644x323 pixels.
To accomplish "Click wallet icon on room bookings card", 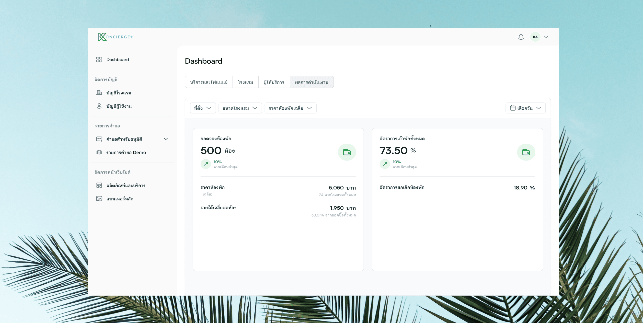I will [347, 152].
